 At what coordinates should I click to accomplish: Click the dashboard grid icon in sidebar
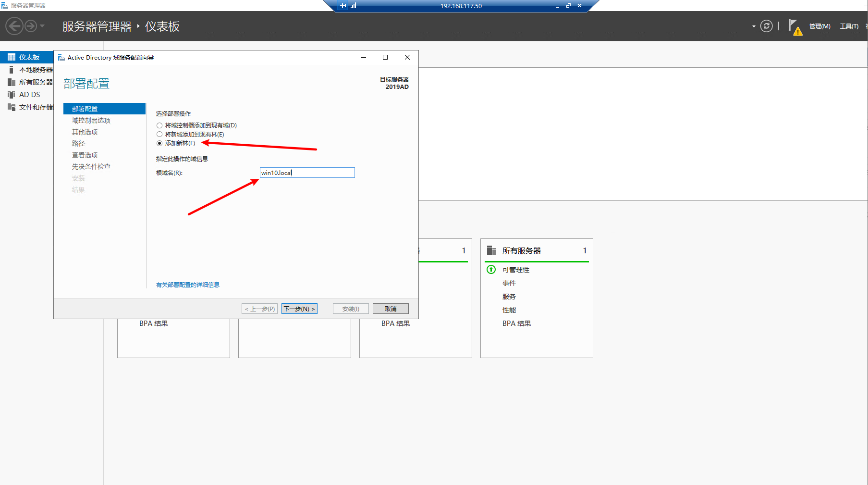tap(12, 57)
